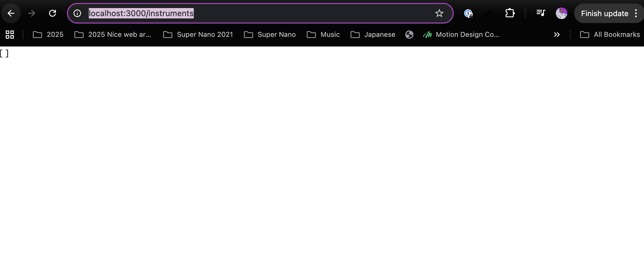This screenshot has height=269, width=644.
Task: Click the Finish update button
Action: [605, 13]
